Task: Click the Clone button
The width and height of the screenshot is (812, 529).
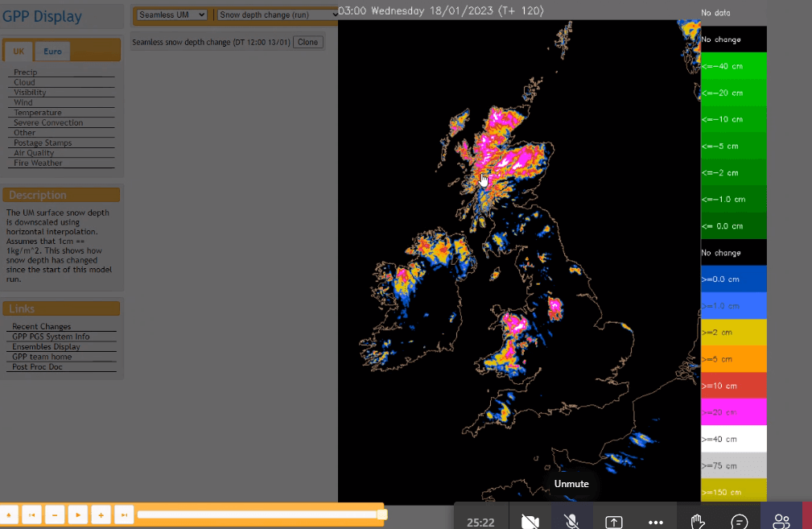Action: (x=307, y=42)
